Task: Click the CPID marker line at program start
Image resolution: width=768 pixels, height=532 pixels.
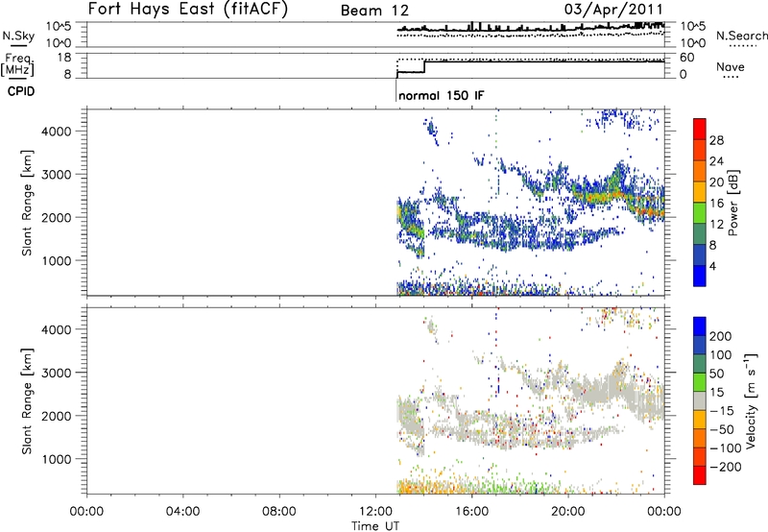Action: coord(396,90)
